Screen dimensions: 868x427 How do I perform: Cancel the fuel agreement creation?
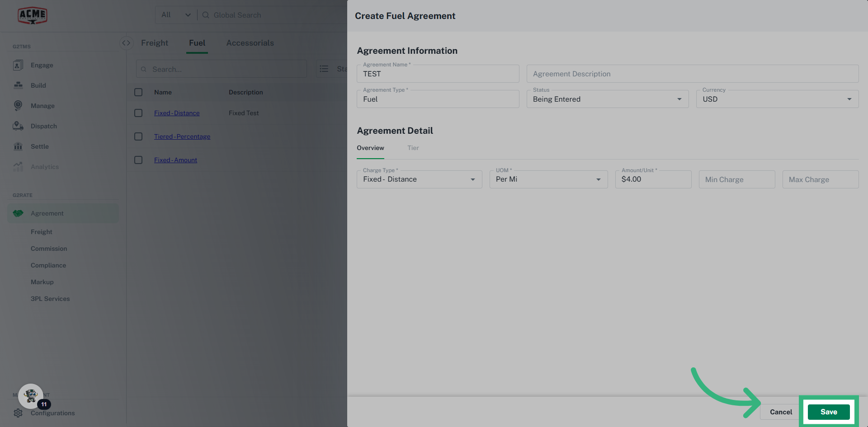point(781,412)
